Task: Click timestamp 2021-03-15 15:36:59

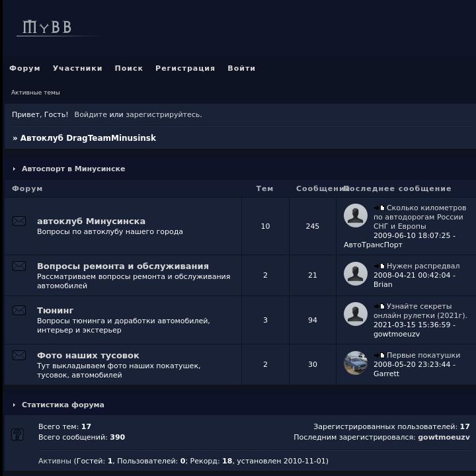Action: coord(412,325)
